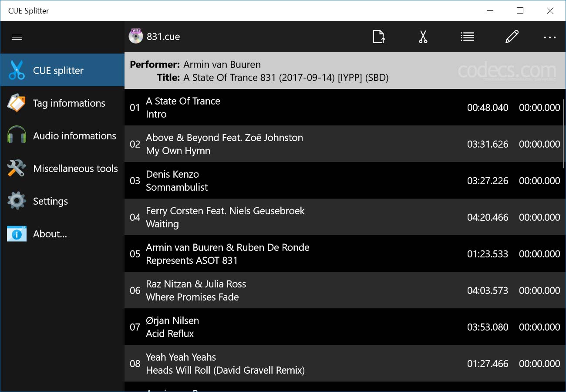The width and height of the screenshot is (566, 392).
Task: Click track number 05
Action: (135, 254)
